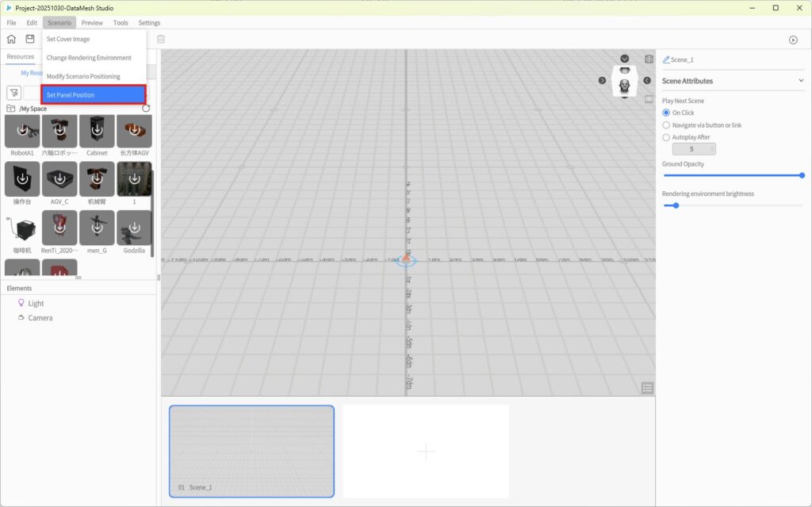Click the scene list icon in viewport corner
Viewport: 812px width, 507px height.
[647, 387]
